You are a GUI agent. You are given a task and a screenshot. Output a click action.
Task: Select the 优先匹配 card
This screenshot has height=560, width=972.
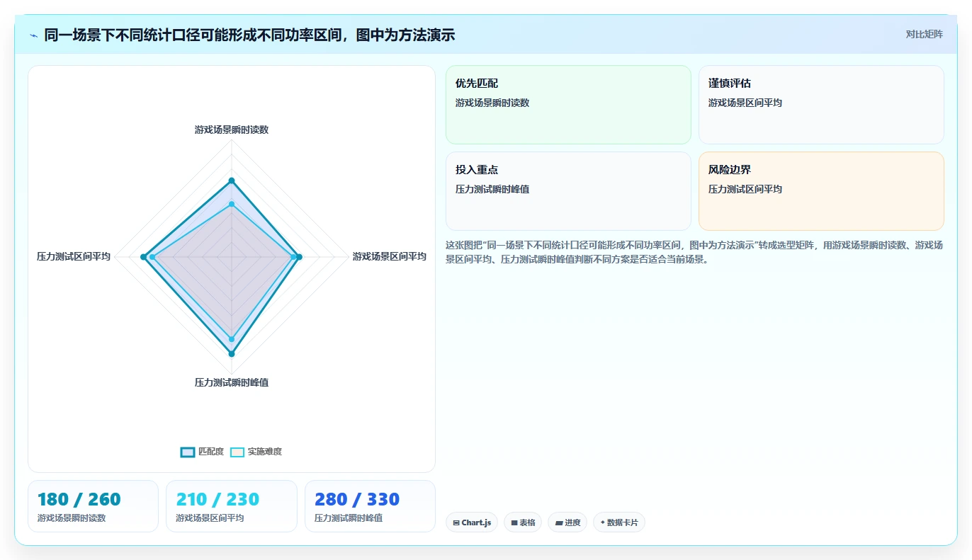(568, 105)
